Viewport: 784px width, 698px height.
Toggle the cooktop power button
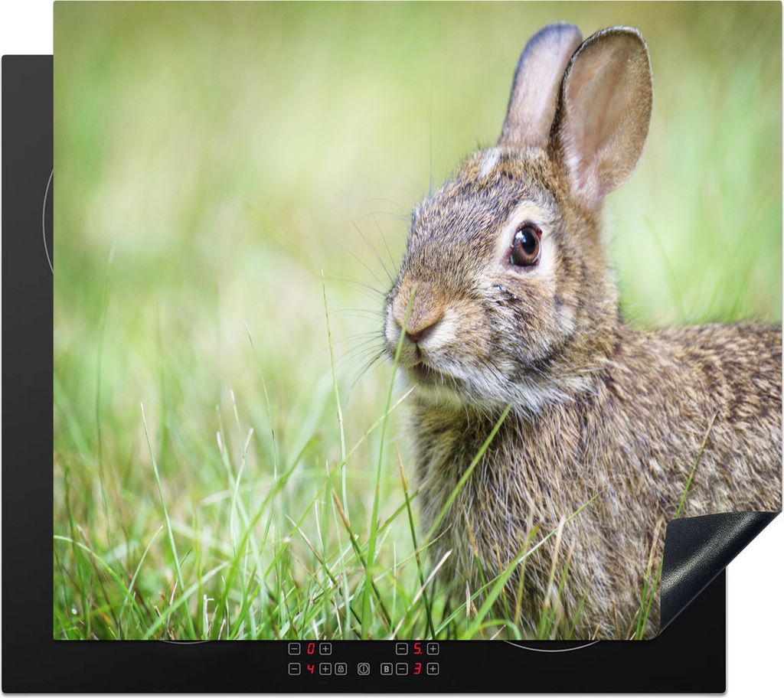tap(364, 669)
